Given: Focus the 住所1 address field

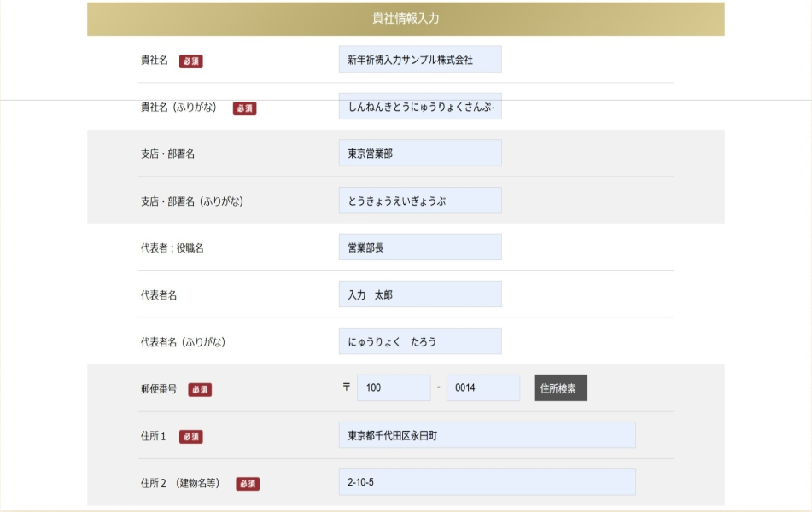Looking at the screenshot, I should pyautogui.click(x=487, y=435).
